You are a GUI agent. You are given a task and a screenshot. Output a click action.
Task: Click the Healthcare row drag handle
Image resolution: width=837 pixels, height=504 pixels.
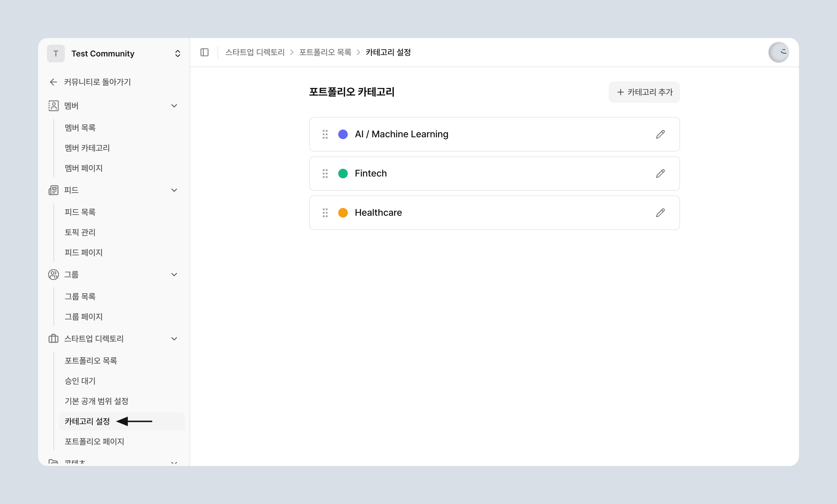(x=325, y=212)
